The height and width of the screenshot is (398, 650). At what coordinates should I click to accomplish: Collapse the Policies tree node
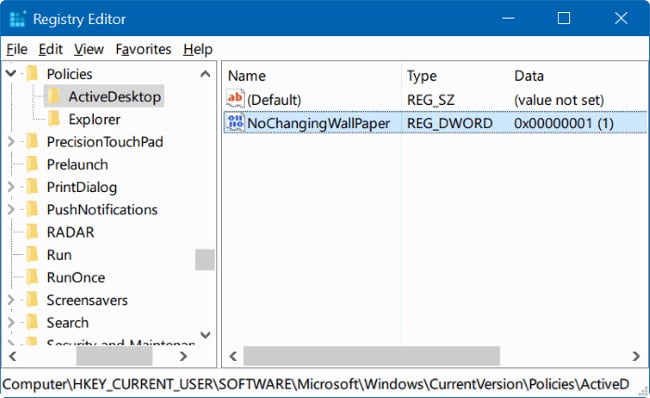pos(11,73)
